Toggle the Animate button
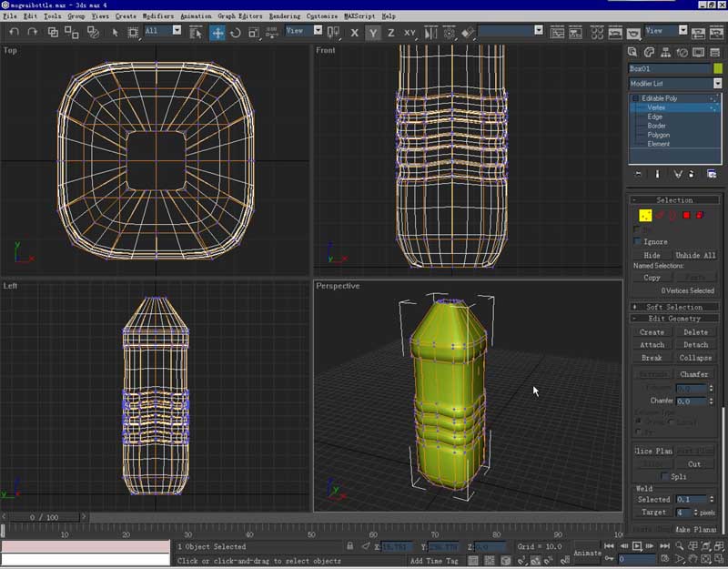This screenshot has width=728, height=569. point(588,553)
